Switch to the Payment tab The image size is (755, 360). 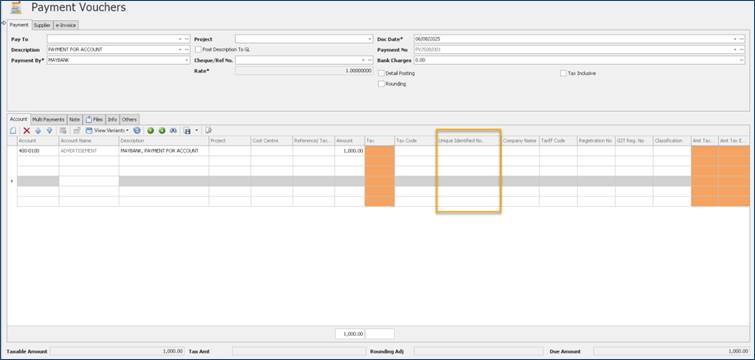[19, 25]
